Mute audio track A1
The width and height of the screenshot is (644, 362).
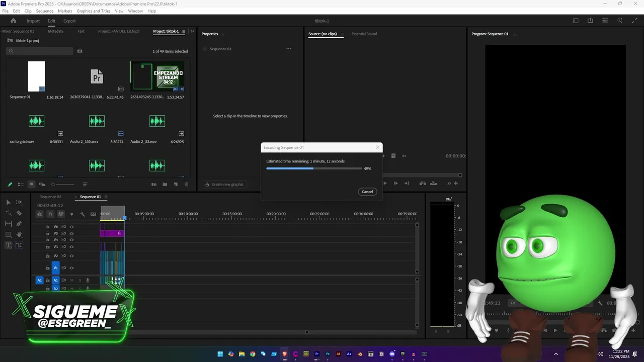(x=72, y=280)
